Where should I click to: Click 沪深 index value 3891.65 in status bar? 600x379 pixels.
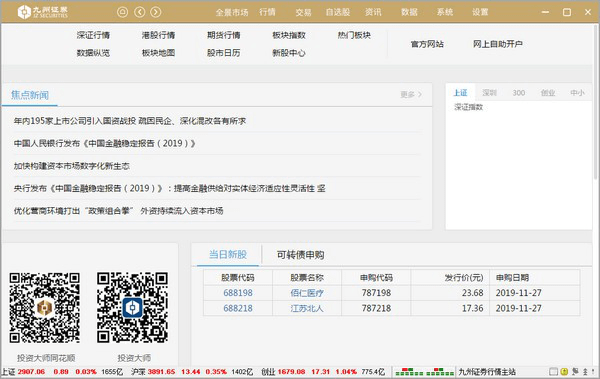(161, 372)
